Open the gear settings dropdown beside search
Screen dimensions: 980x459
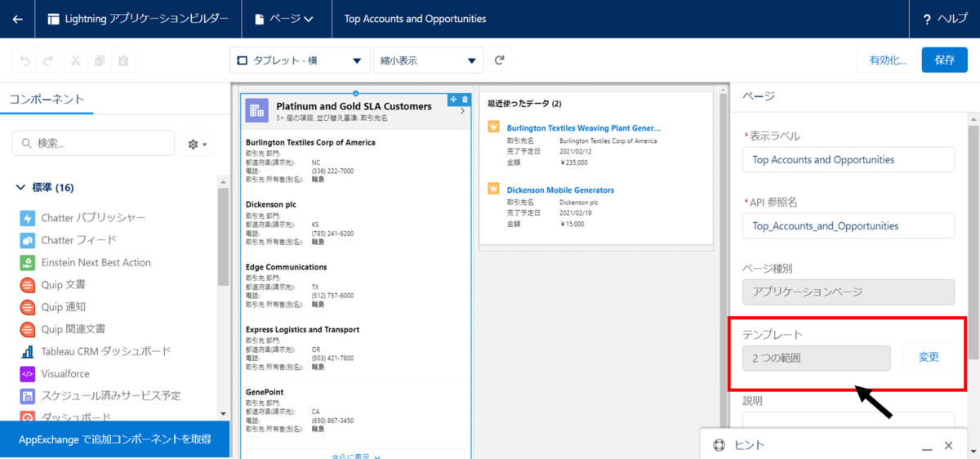point(197,144)
